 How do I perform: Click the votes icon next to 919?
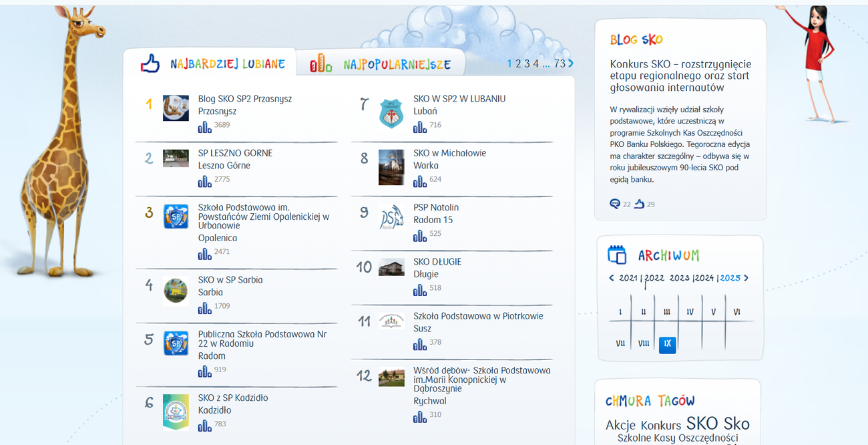[205, 372]
